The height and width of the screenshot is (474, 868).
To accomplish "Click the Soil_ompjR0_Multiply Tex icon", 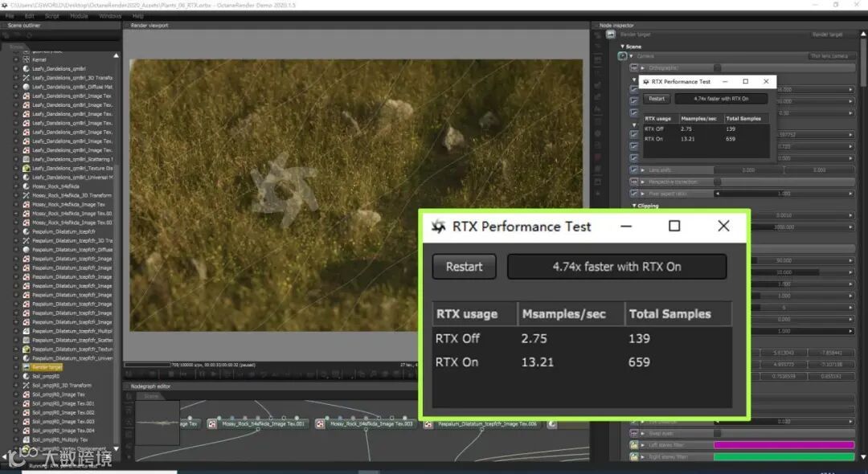I will 26,439.
